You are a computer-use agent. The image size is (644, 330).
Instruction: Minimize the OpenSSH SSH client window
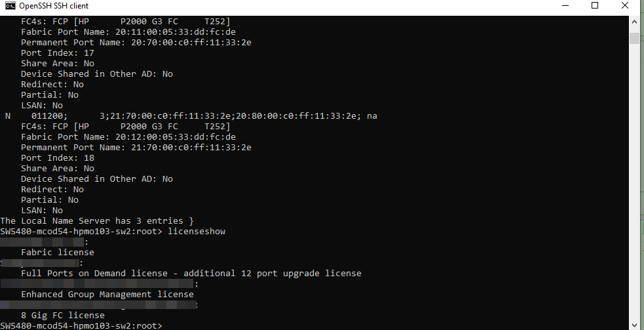[x=565, y=6]
